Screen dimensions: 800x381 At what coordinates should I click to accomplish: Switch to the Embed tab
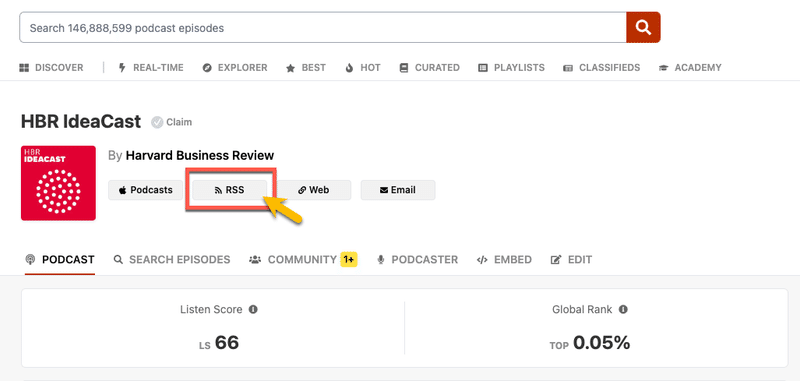coord(504,260)
